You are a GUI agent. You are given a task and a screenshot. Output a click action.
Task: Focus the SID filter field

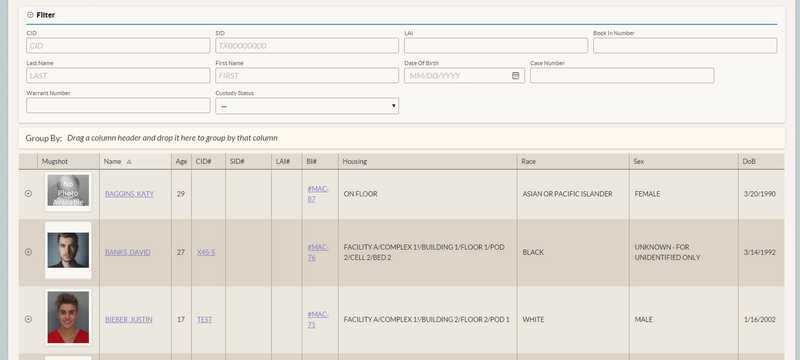(x=307, y=45)
